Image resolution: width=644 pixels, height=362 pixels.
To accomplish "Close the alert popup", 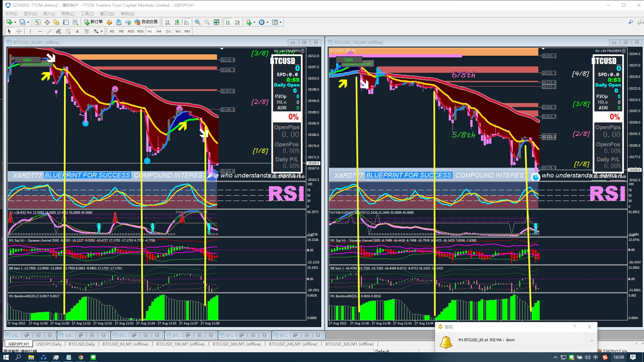I will pyautogui.click(x=590, y=327).
